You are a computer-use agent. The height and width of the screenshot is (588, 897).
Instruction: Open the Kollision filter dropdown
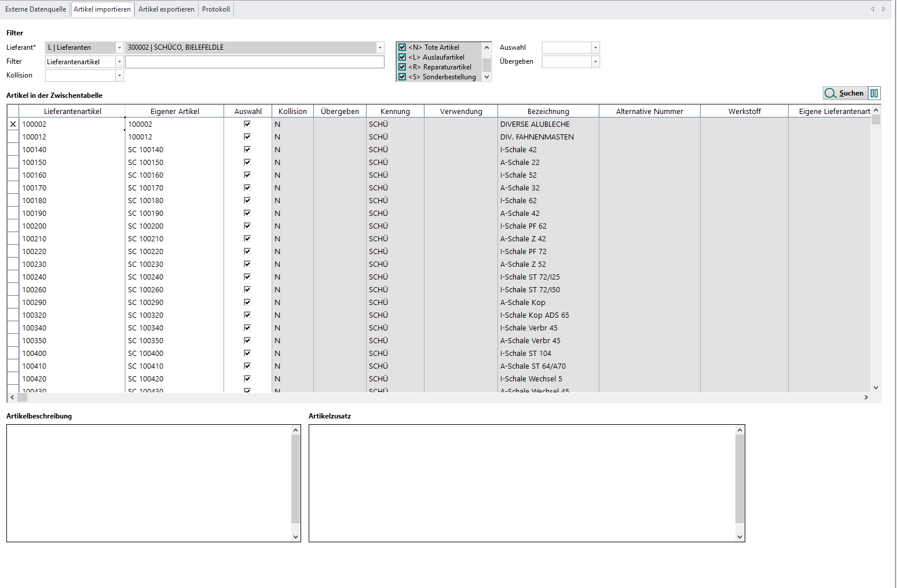click(x=119, y=76)
